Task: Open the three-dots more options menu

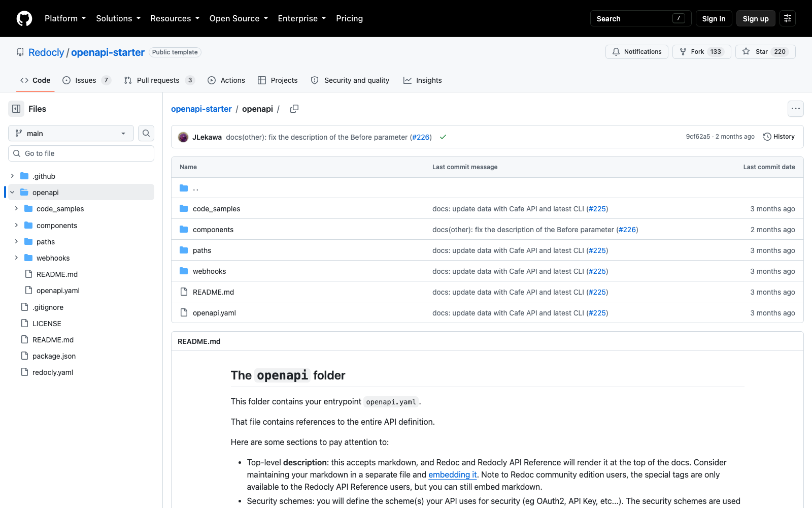Action: [796, 109]
